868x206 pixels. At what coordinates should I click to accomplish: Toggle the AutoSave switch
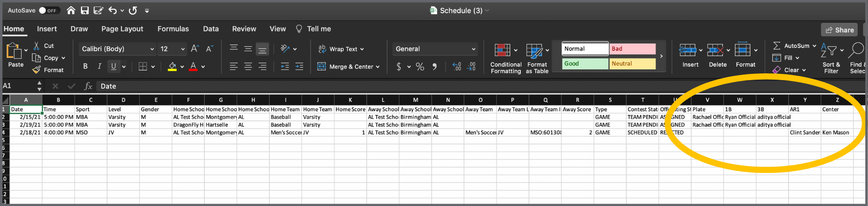[x=47, y=10]
